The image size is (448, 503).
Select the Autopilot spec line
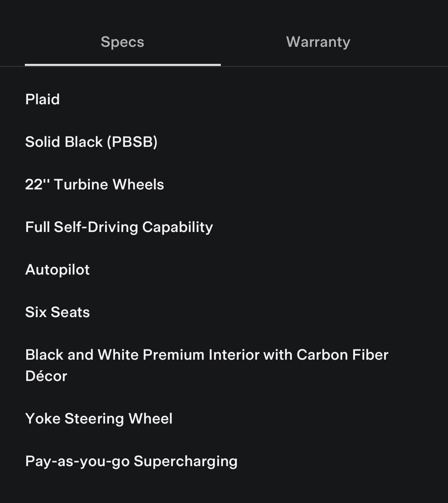tap(58, 270)
